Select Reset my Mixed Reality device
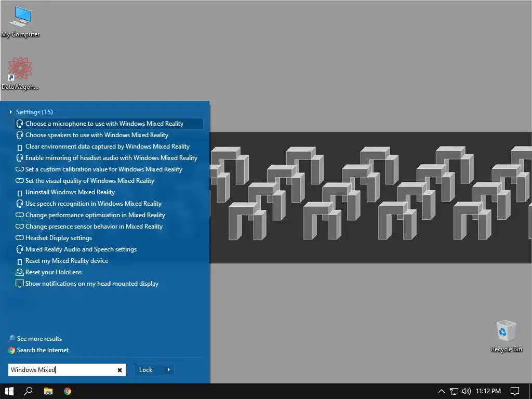The height and width of the screenshot is (399, 532). click(109, 261)
